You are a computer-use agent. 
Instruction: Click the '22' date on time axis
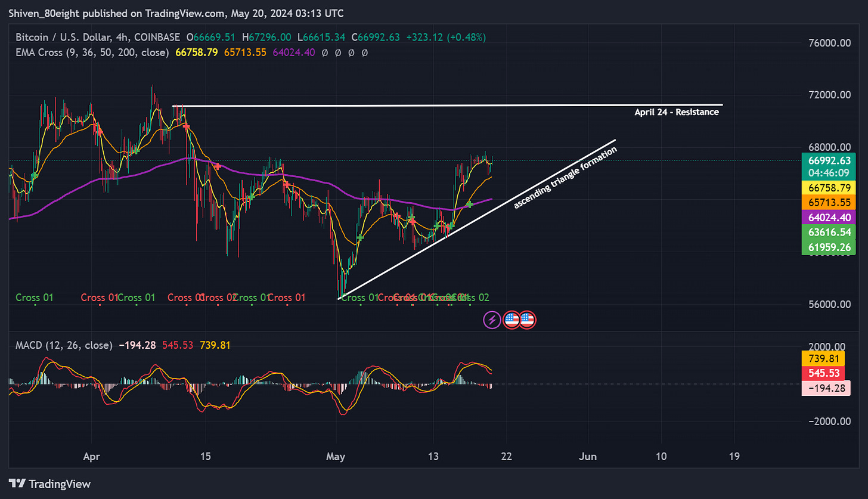(x=506, y=456)
